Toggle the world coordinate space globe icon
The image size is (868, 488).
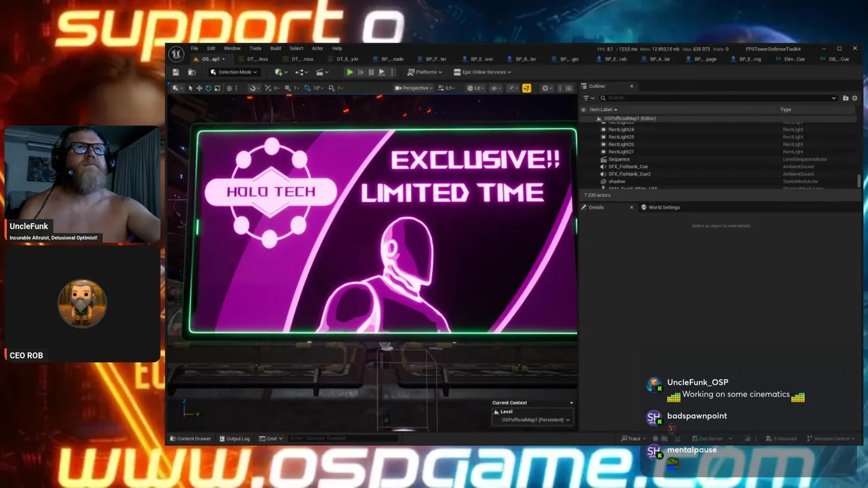point(229,88)
